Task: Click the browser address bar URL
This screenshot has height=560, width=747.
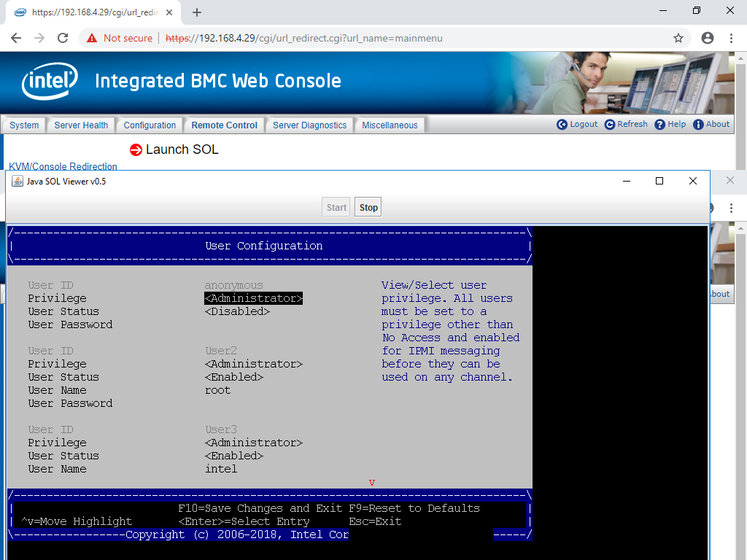Action: tap(304, 38)
